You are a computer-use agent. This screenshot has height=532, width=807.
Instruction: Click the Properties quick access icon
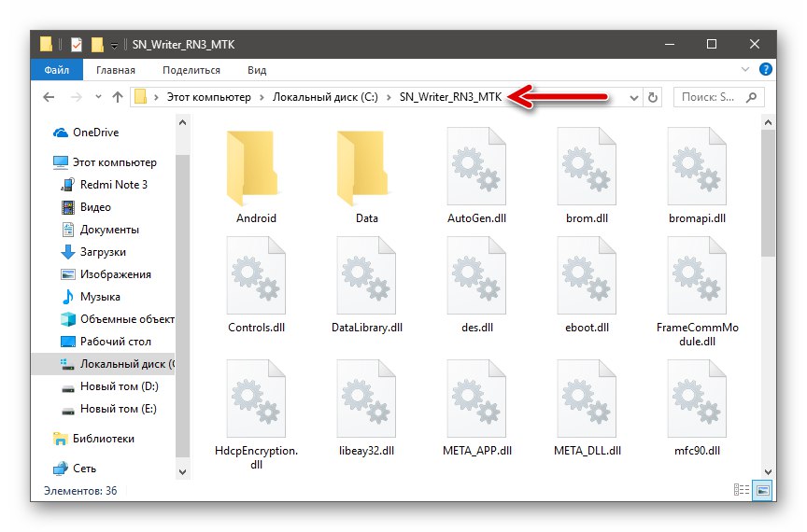(x=77, y=45)
